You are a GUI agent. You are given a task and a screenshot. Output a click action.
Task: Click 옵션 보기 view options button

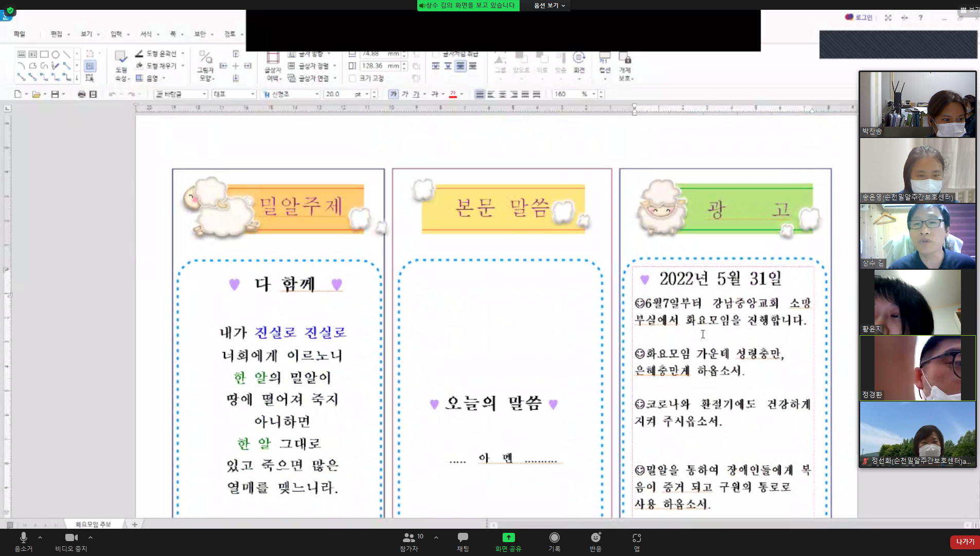(x=549, y=5)
